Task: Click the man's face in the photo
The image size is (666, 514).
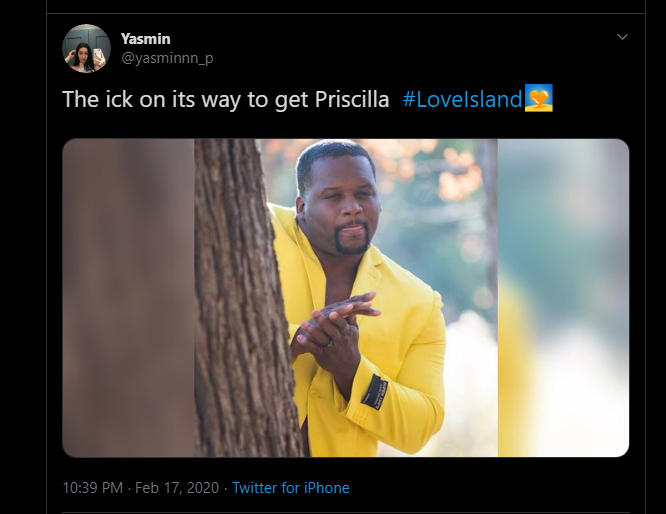Action: pos(340,200)
